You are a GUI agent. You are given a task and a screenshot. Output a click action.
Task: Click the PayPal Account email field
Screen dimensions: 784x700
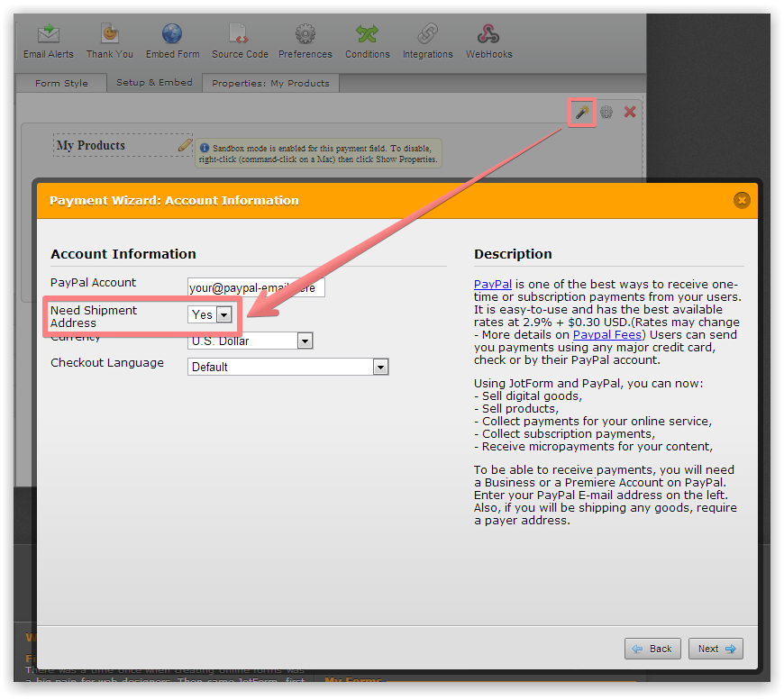(256, 287)
